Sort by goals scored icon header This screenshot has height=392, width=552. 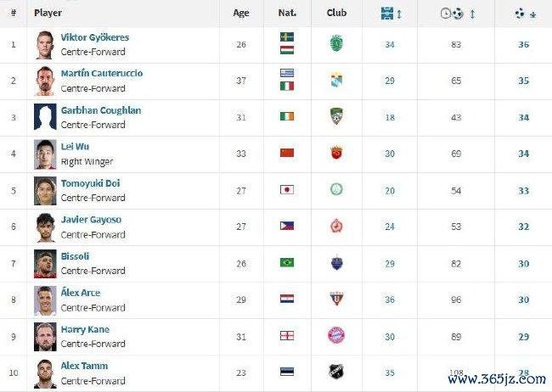(525, 14)
